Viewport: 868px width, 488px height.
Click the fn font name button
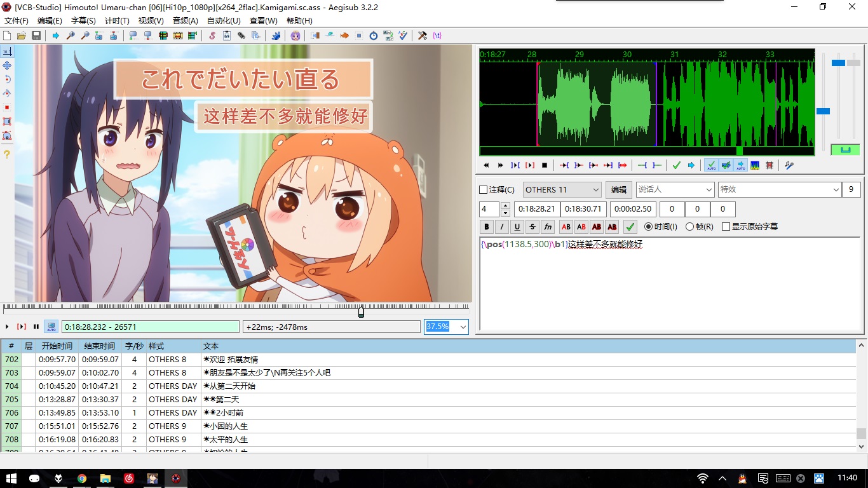tap(548, 226)
